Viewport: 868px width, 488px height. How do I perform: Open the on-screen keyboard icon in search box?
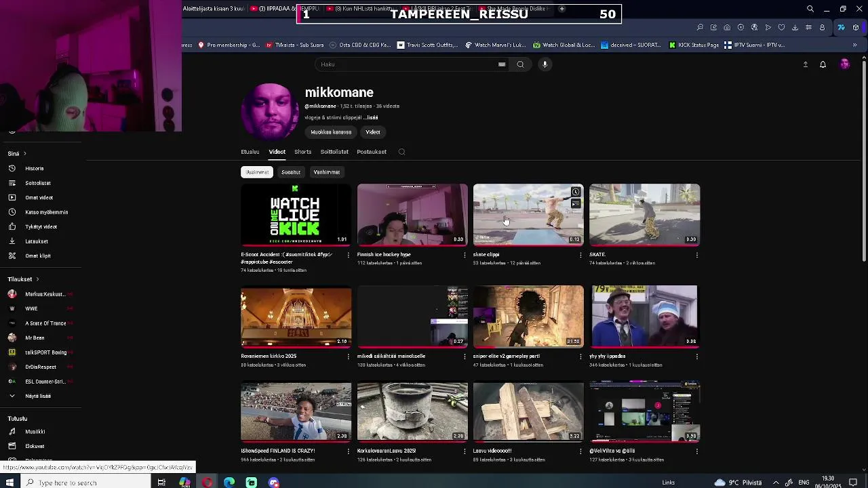502,64
